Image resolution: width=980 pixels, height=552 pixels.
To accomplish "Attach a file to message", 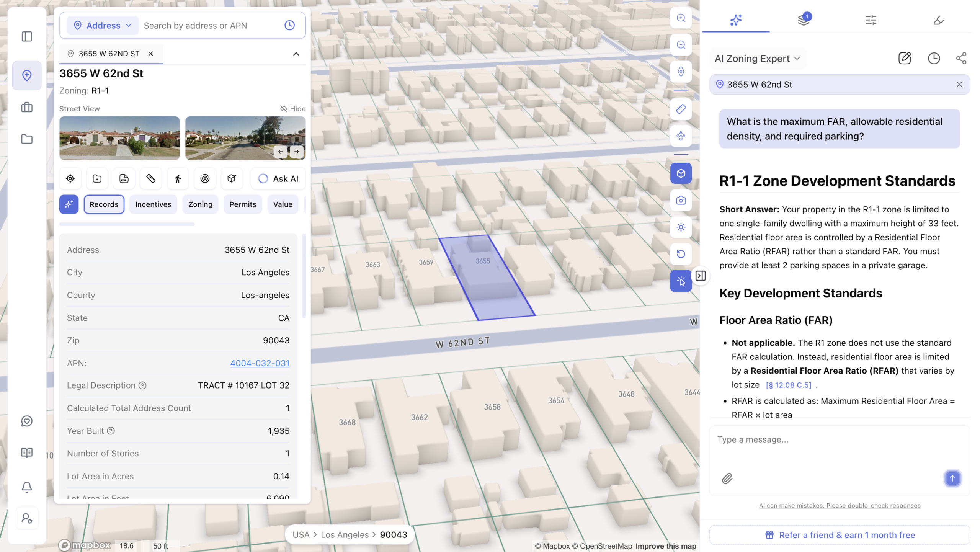I will tap(727, 478).
